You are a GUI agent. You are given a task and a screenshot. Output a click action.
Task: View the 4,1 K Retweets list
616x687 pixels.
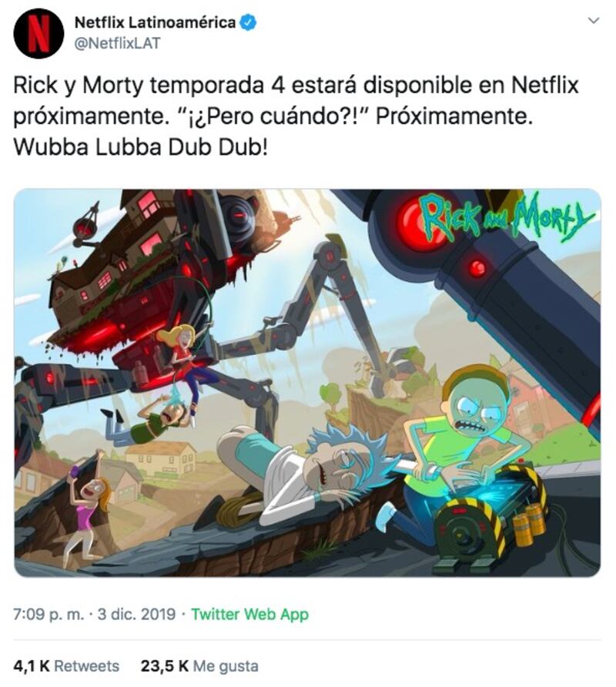tap(66, 666)
